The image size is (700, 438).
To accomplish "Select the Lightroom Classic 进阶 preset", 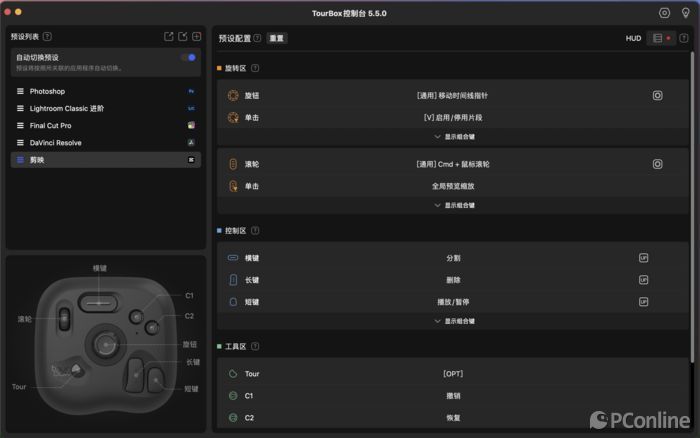I will [x=106, y=108].
